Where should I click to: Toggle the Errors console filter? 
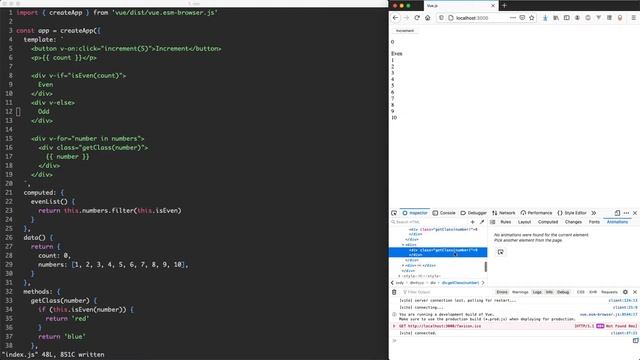tap(502, 292)
